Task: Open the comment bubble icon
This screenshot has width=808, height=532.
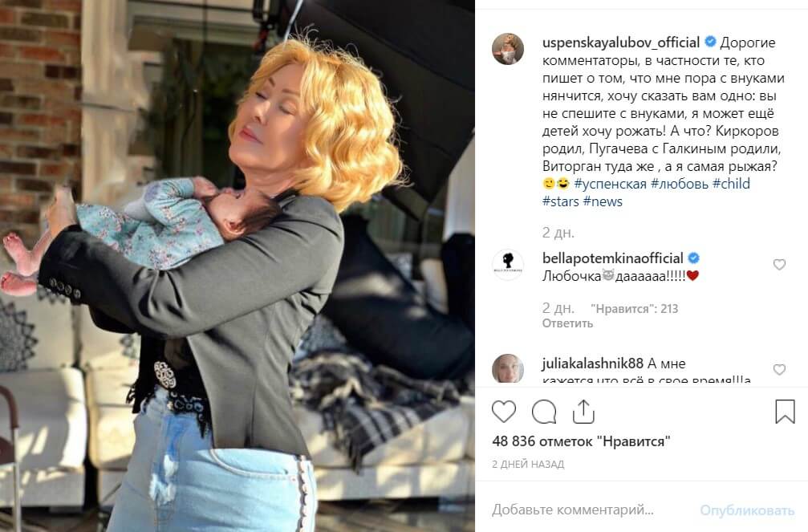Action: coord(544,412)
